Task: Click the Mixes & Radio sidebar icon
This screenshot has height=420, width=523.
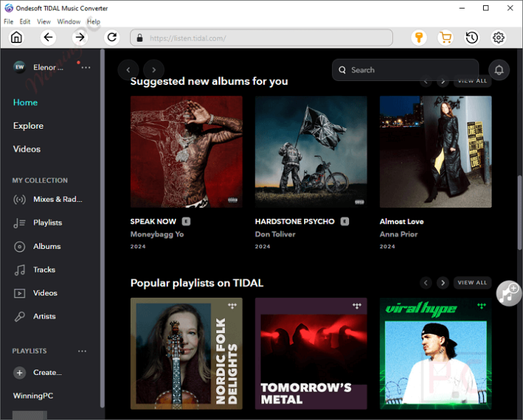Action: tap(19, 199)
